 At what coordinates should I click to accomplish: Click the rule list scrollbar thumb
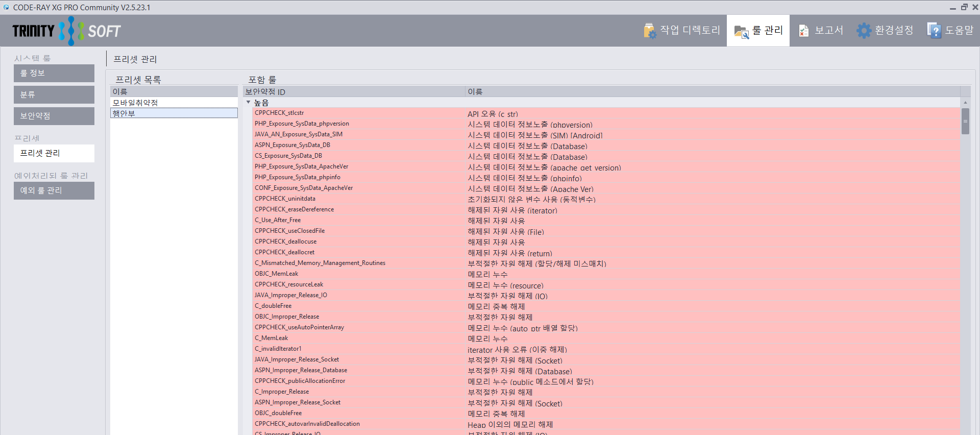[965, 121]
